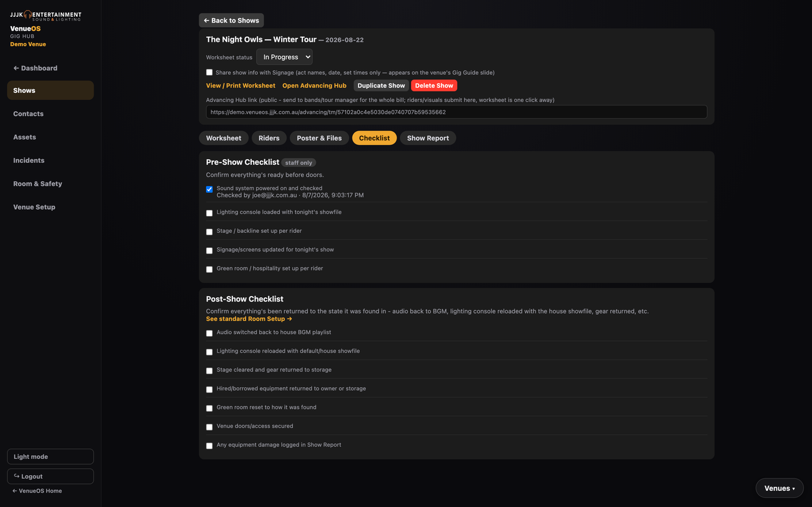
Task: Open the Worksheet status dropdown
Action: tap(284, 57)
